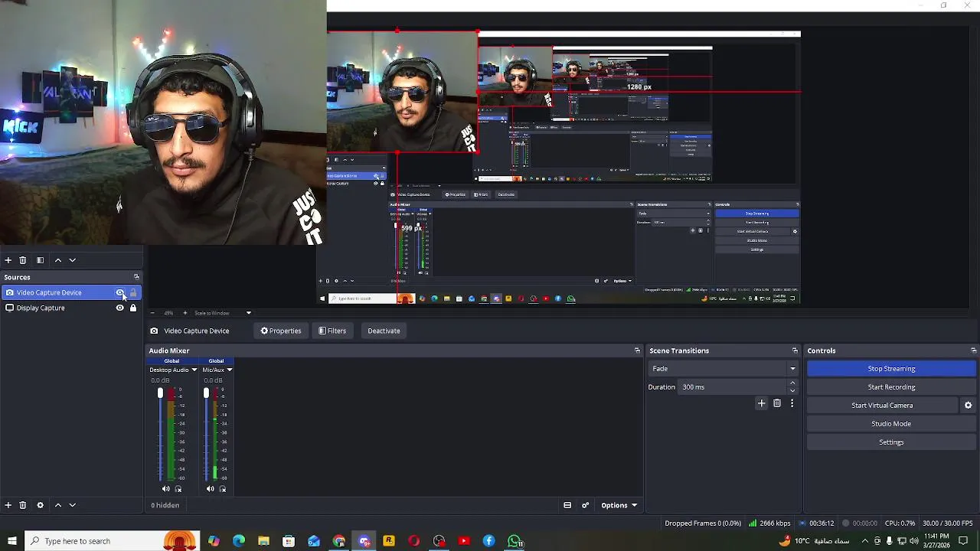Open the mixer Options dropdown
980x551 pixels.
619,505
